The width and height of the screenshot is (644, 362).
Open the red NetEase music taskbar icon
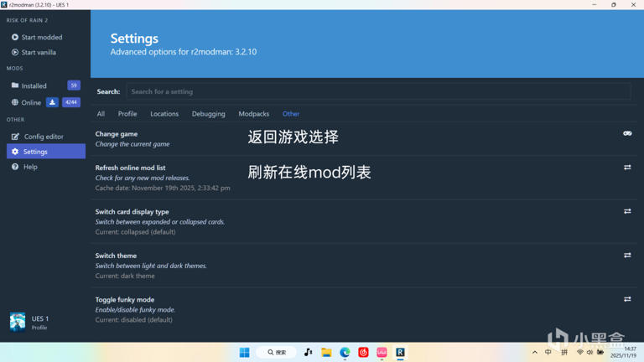click(x=363, y=352)
